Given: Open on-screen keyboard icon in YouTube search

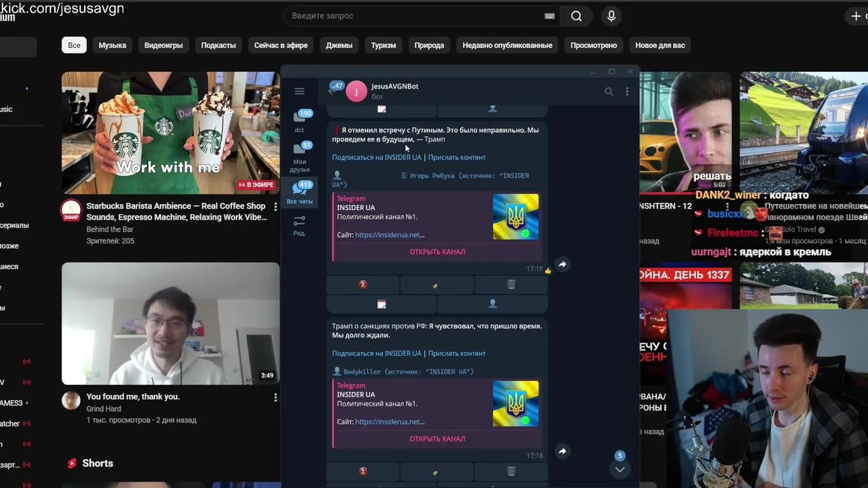Looking at the screenshot, I should (549, 16).
